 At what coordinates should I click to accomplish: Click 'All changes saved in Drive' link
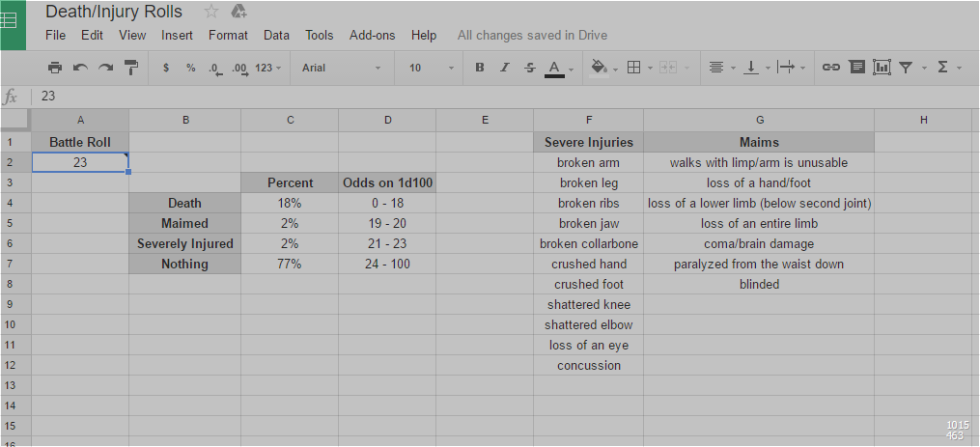(532, 35)
